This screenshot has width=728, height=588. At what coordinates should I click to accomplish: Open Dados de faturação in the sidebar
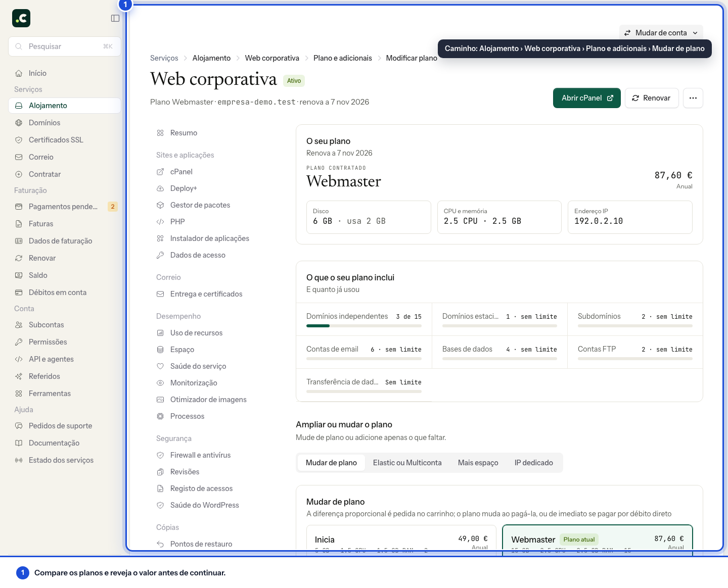pyautogui.click(x=65, y=241)
